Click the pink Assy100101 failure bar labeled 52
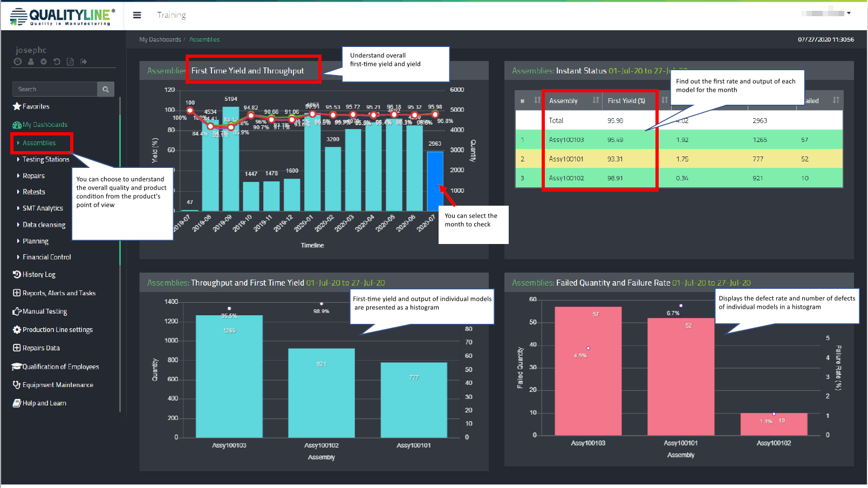Image resolution: width=868 pixels, height=488 pixels. tap(681, 376)
